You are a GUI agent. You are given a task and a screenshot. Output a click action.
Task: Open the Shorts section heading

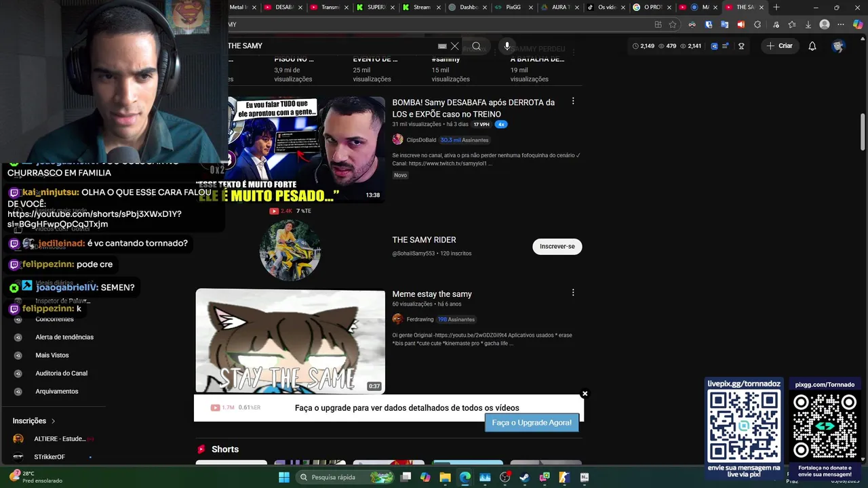tap(225, 449)
